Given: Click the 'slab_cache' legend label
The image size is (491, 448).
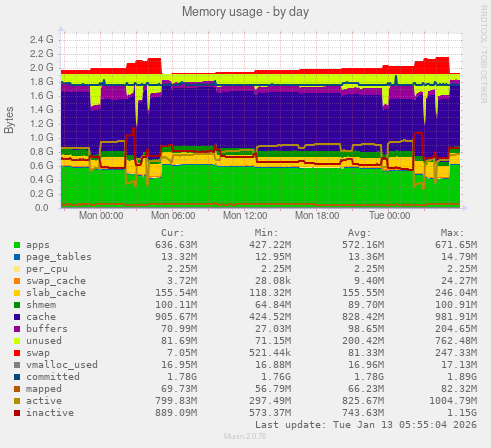Looking at the screenshot, I should 56,293.
